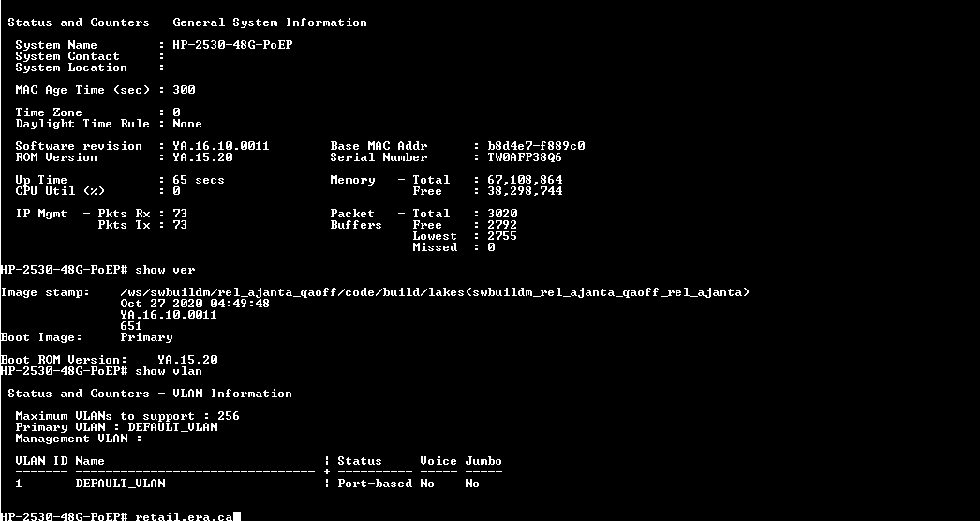Select the System Name value HP-2530-48G-PoEP
The width and height of the screenshot is (980, 521).
[232, 45]
